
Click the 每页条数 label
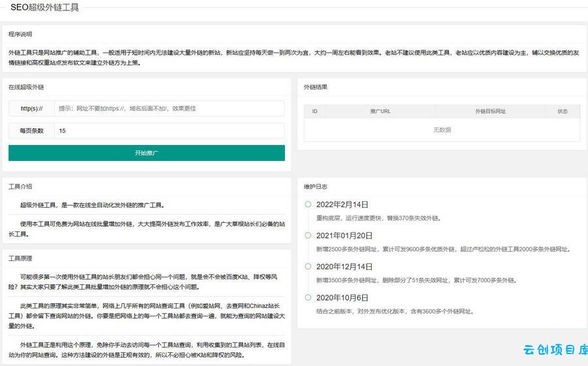31,131
